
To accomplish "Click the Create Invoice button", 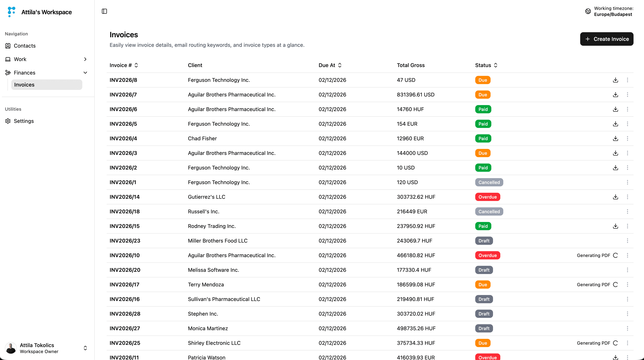I will 607,39.
